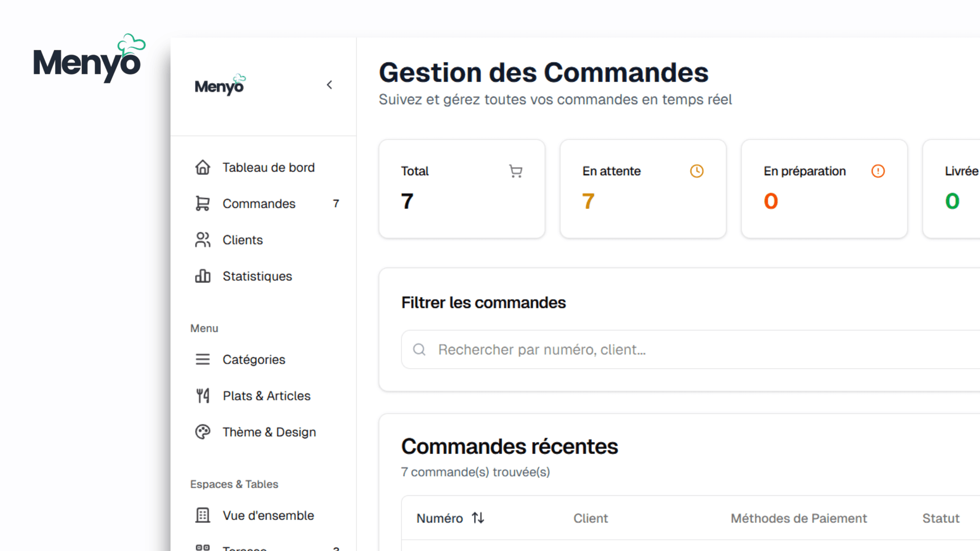Open Plats & Articles
The image size is (980, 551).
[x=264, y=396]
